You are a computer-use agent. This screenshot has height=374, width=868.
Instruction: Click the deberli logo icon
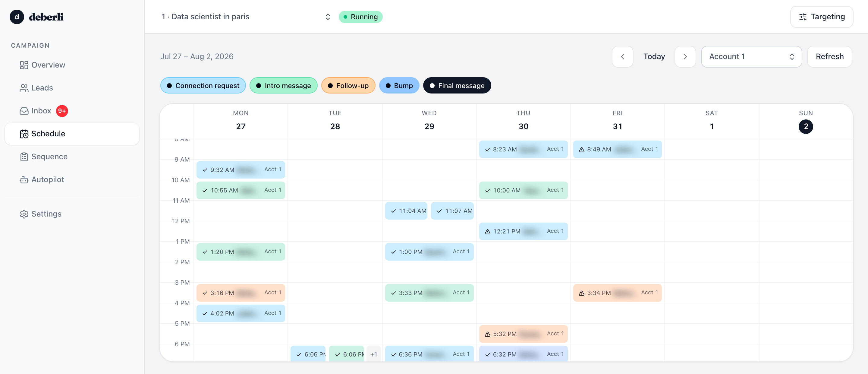point(17,17)
